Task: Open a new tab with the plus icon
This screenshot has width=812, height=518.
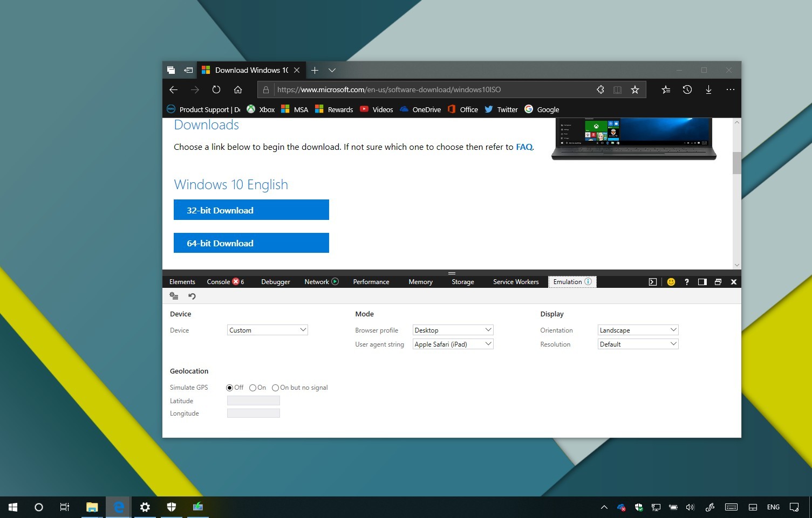Action: pyautogui.click(x=315, y=70)
